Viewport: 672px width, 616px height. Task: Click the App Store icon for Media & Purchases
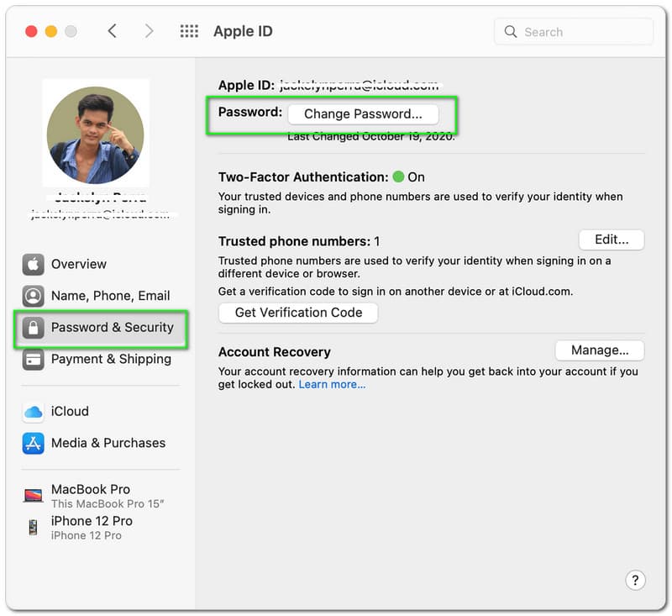tap(33, 443)
